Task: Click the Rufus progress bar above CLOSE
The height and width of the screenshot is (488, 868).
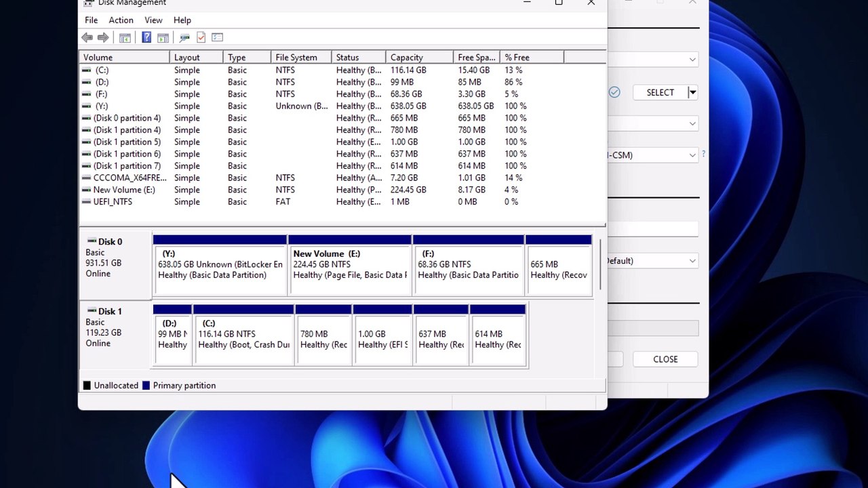Action: (x=652, y=329)
